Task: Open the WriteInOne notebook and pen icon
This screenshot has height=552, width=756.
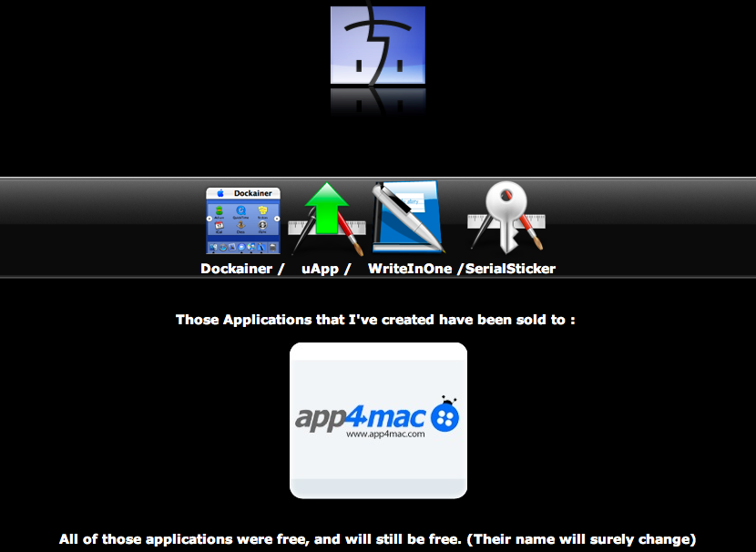Action: coord(408,217)
